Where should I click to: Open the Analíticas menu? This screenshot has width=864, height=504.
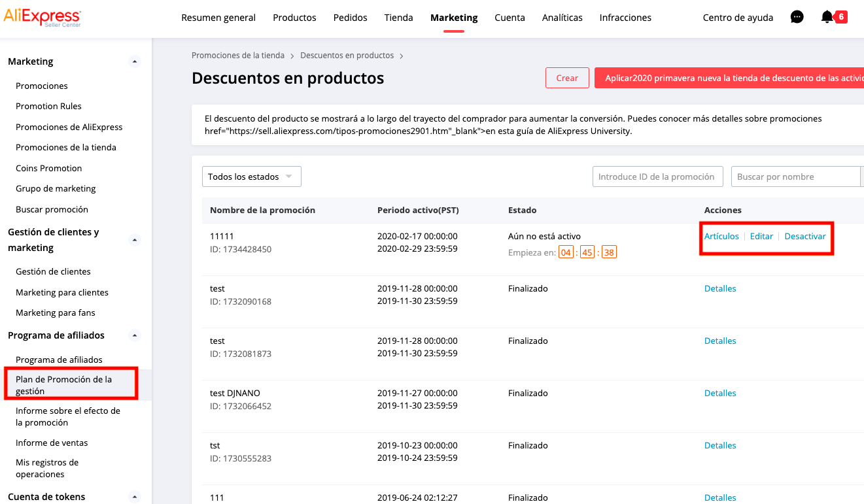click(562, 18)
